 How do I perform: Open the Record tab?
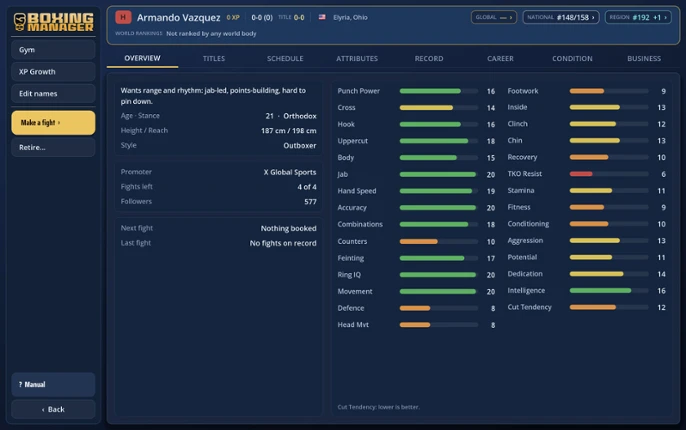pyautogui.click(x=429, y=58)
